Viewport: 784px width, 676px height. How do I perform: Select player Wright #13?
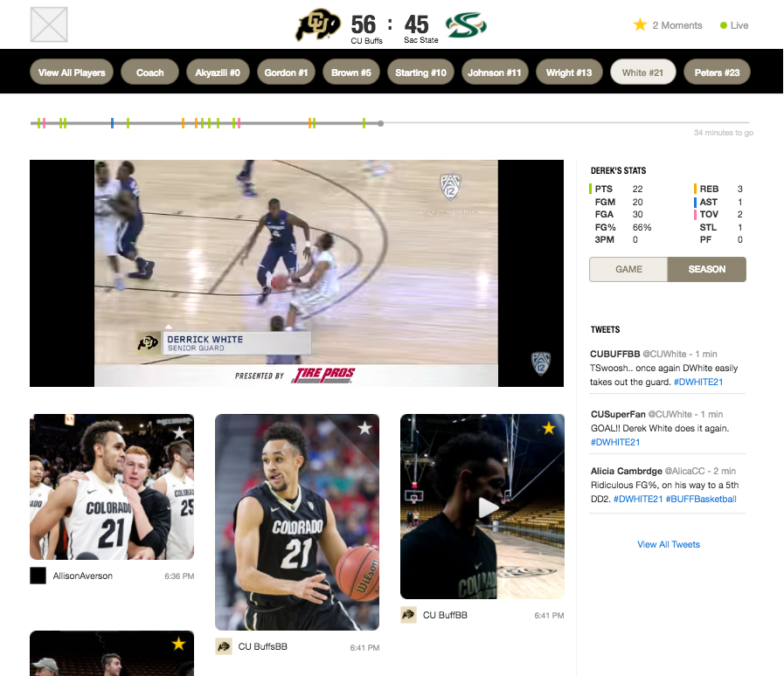point(569,72)
